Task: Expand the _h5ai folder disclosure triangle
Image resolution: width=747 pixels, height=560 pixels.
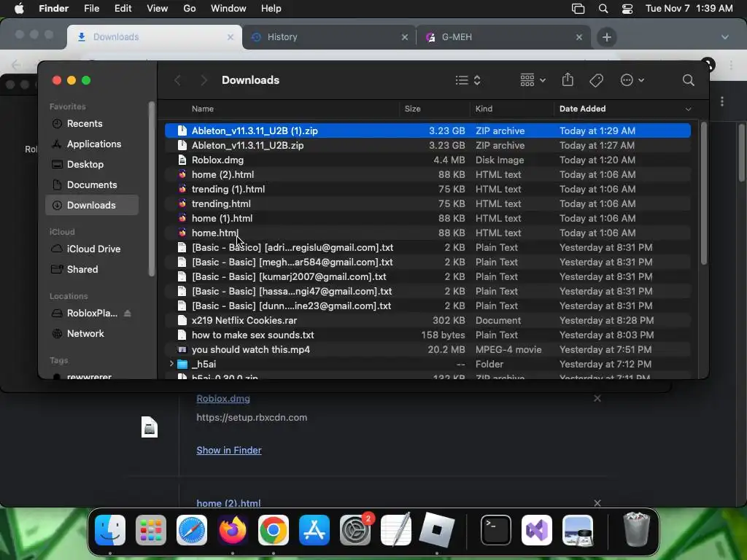Action: click(171, 364)
